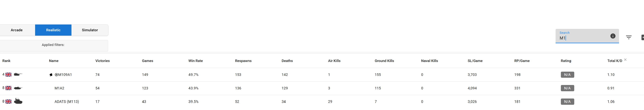Viewport: 644px width, 110px height.
Task: Remove Total K/D sort with X icon
Action: tap(625, 60)
